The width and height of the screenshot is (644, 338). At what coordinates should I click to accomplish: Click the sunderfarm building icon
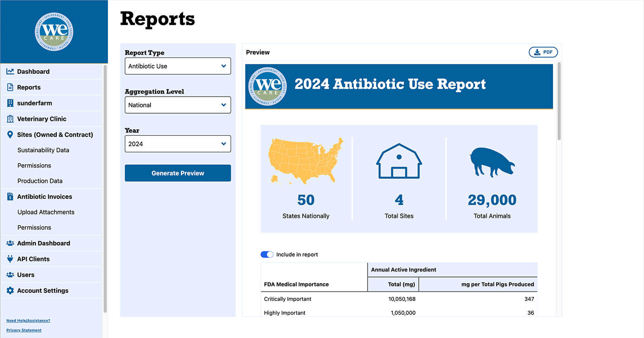(x=10, y=103)
